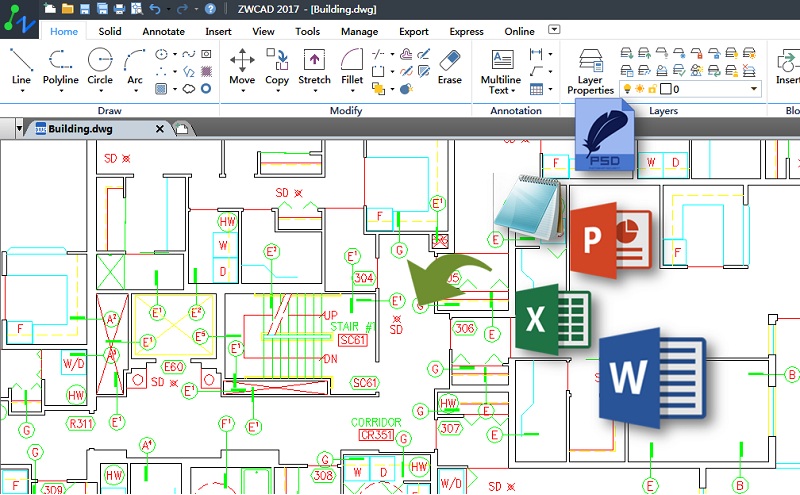This screenshot has height=495, width=800.
Task: Expand the Table tool dropdown arrow
Action: coord(550,89)
